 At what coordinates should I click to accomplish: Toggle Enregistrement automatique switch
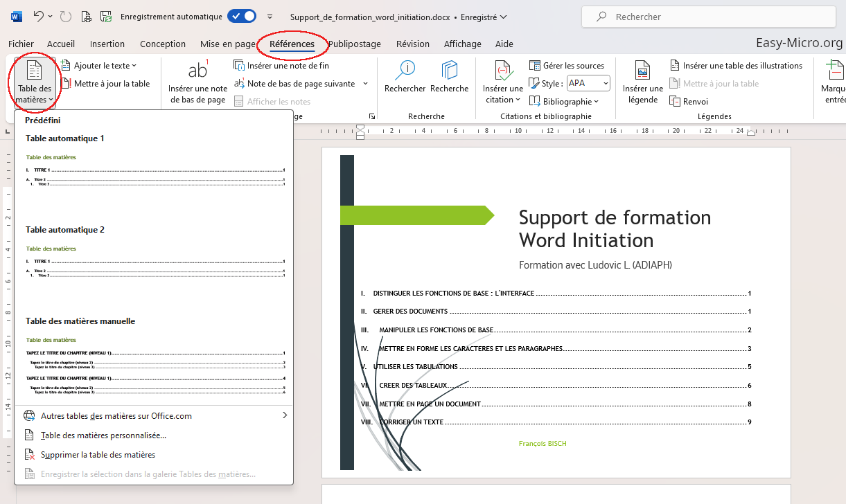click(x=242, y=16)
